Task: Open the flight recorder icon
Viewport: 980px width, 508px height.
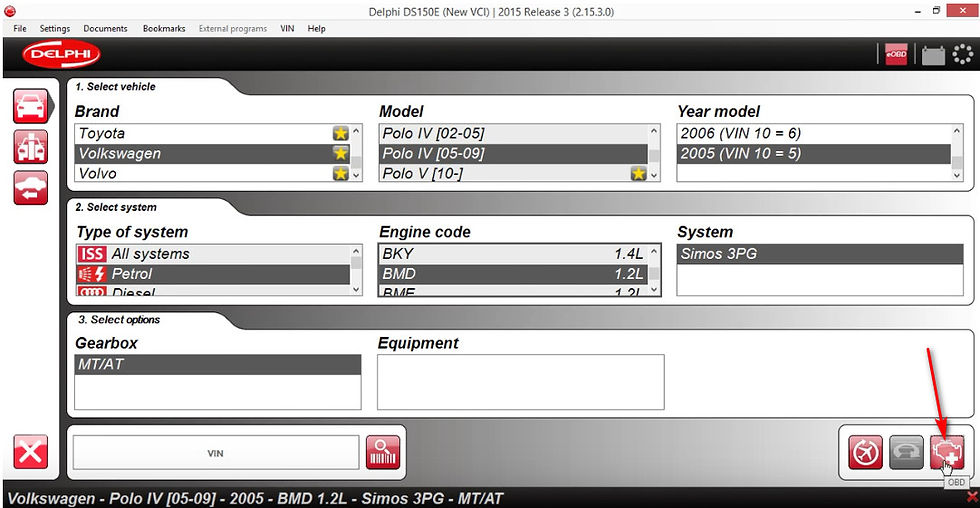Action: coord(865,452)
